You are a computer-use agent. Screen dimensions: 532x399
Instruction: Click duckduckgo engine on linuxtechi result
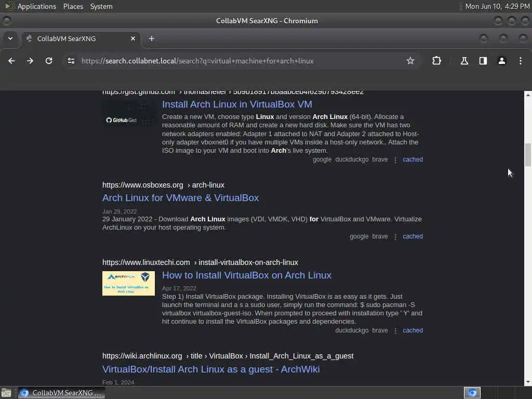click(352, 330)
